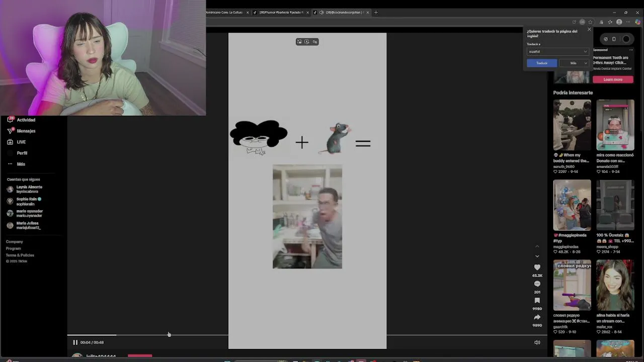The image size is (644, 362).
Task: Open Laynis Almonte's followed account
Action: pyautogui.click(x=25, y=189)
